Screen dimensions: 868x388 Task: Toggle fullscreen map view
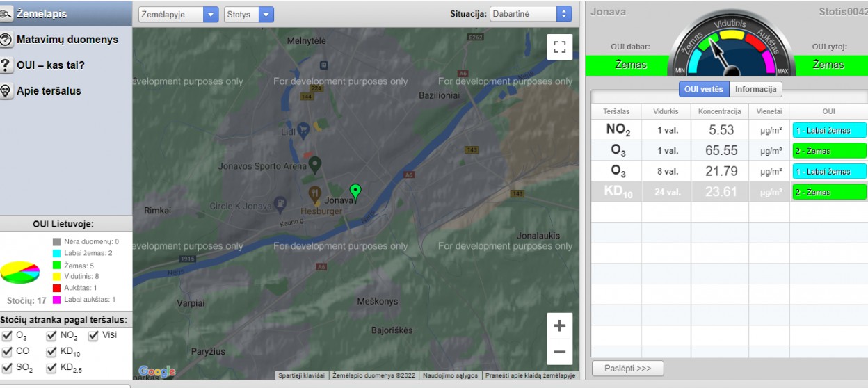pos(559,47)
